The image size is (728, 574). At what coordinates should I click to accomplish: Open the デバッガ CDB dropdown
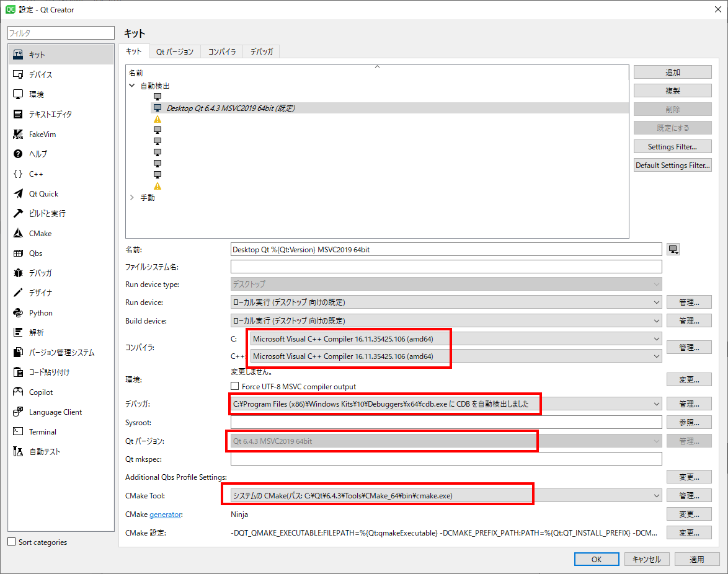pos(446,404)
